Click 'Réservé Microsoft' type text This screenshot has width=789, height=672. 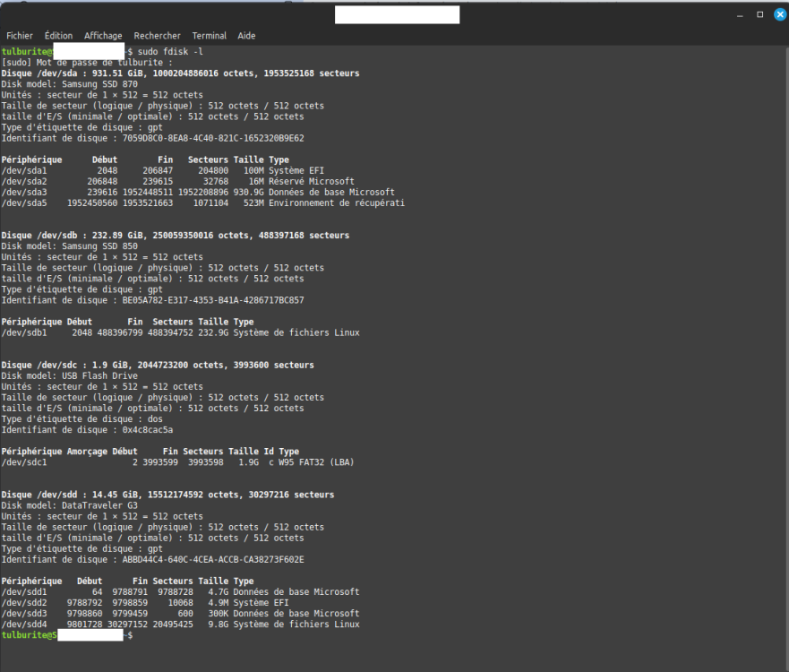click(312, 181)
